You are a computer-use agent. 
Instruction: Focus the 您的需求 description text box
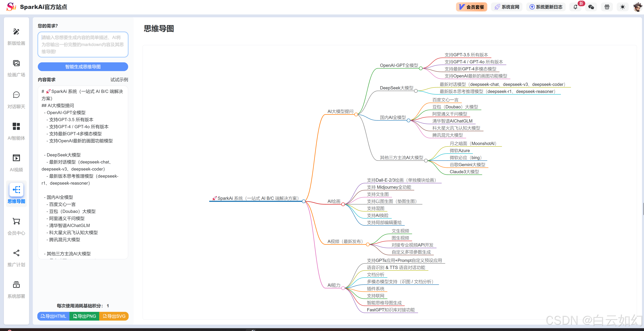[83, 45]
